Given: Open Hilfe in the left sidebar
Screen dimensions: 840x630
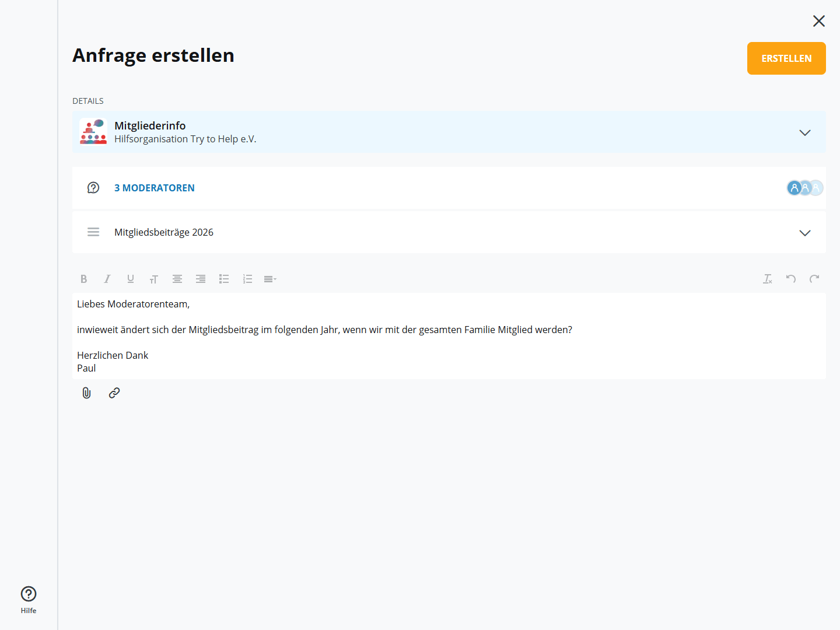Looking at the screenshot, I should pyautogui.click(x=29, y=600).
